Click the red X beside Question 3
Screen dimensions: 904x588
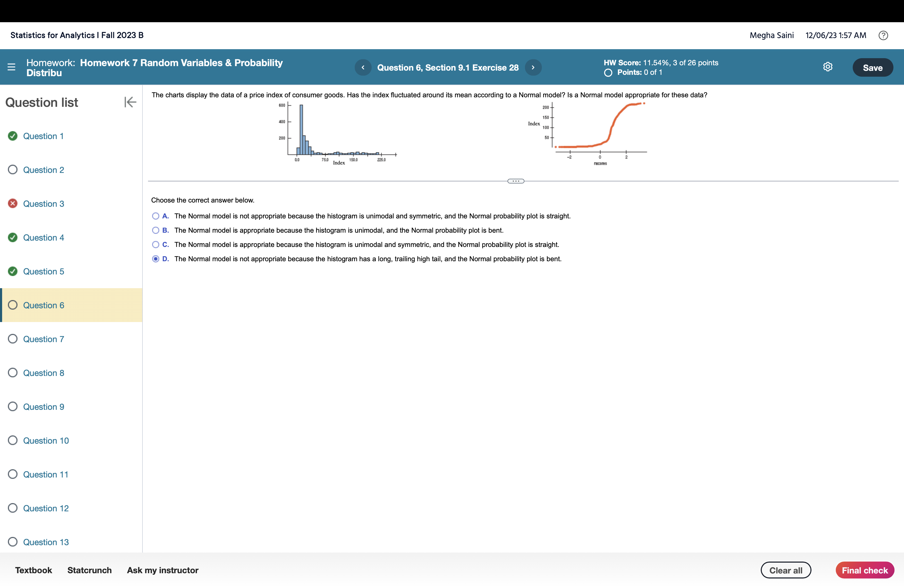[x=12, y=204]
